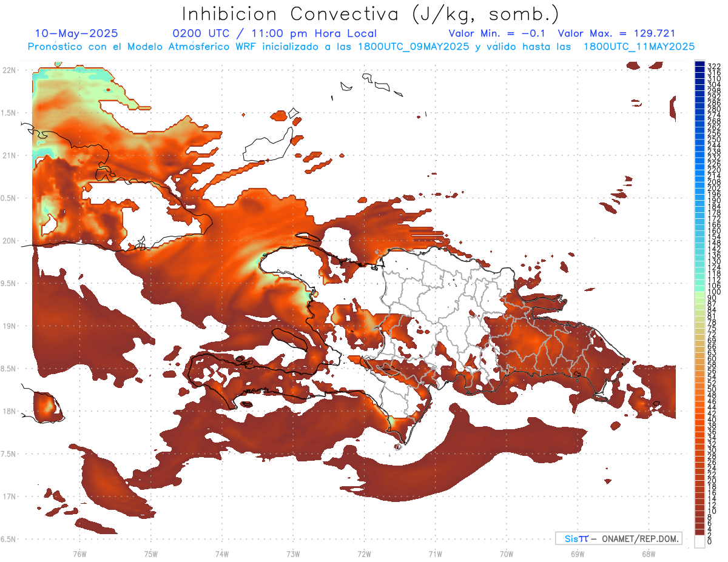Click the 100 value on the color scale
Image resolution: width=728 pixels, height=562 pixels.
[713, 292]
